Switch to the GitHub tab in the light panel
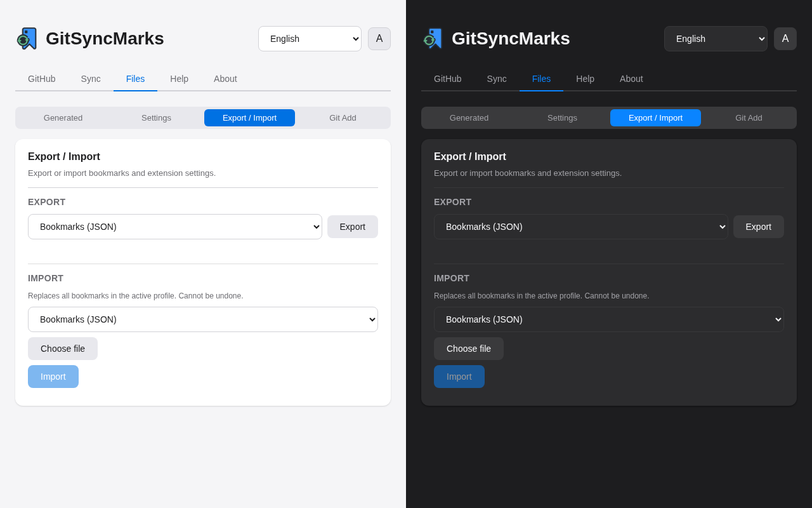The image size is (812, 508). (x=42, y=79)
